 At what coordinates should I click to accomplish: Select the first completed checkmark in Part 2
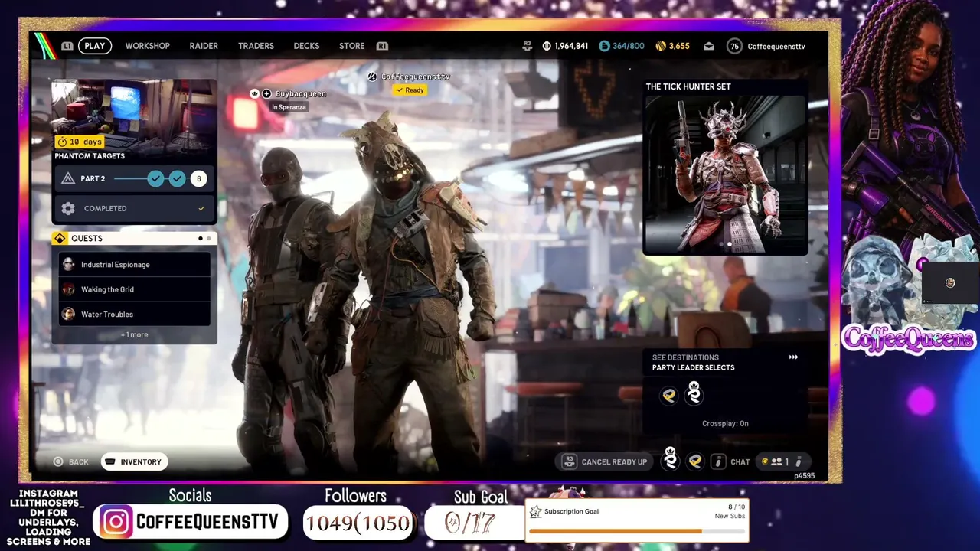pos(155,178)
